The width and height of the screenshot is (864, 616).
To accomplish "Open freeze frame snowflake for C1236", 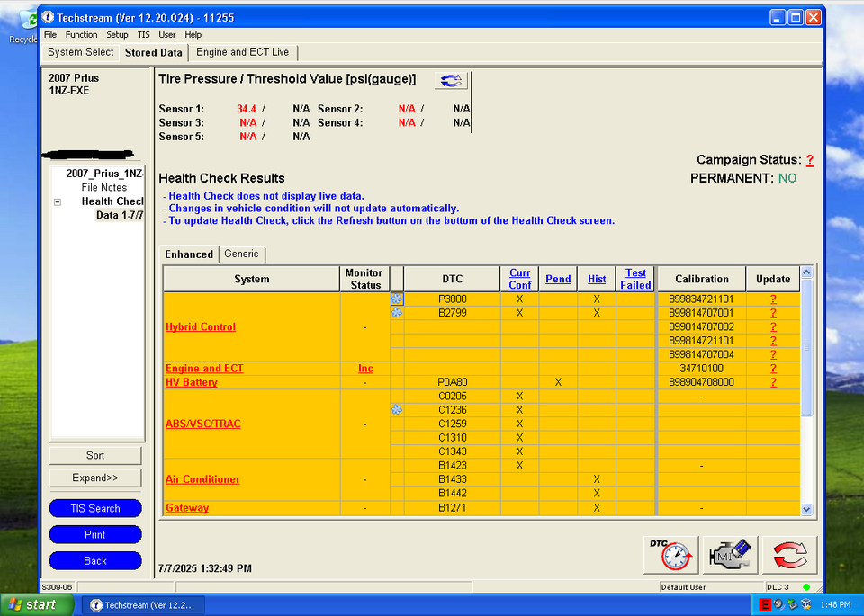I will coord(397,409).
